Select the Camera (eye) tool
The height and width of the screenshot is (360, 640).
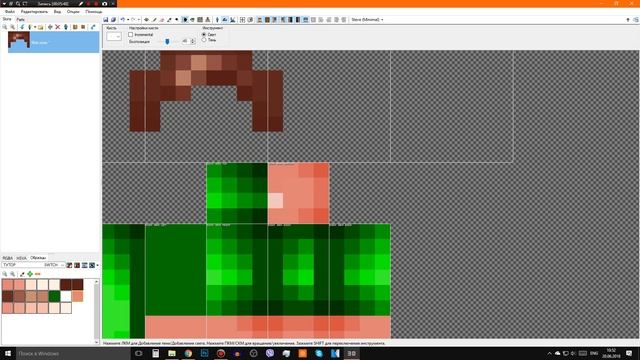(x=147, y=20)
